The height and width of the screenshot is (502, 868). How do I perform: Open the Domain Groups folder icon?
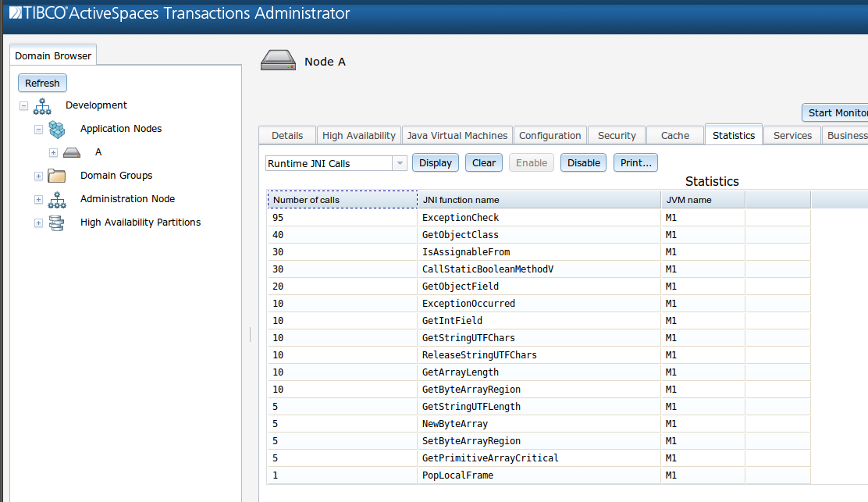click(56, 176)
